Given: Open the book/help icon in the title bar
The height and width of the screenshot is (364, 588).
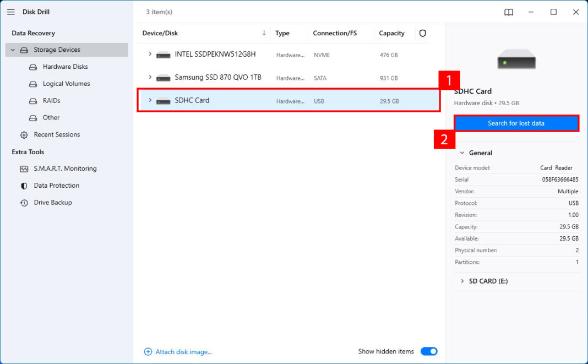Looking at the screenshot, I should [508, 12].
